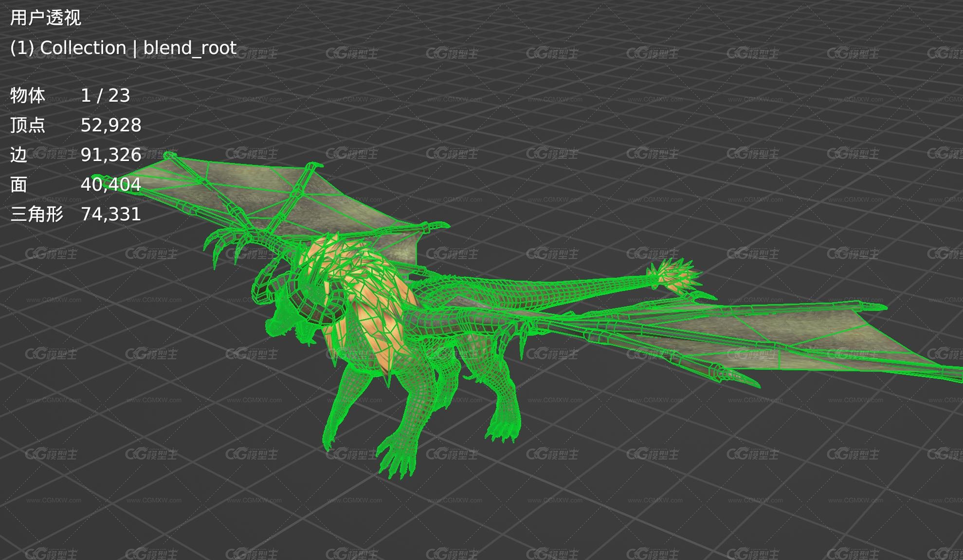Click the 边 statistics label

click(x=18, y=155)
